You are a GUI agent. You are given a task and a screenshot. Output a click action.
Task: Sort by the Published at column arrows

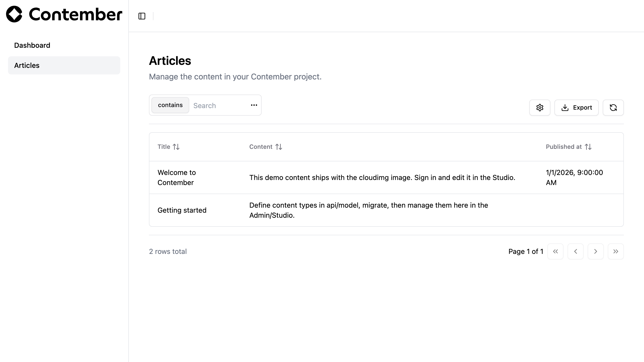click(x=588, y=147)
